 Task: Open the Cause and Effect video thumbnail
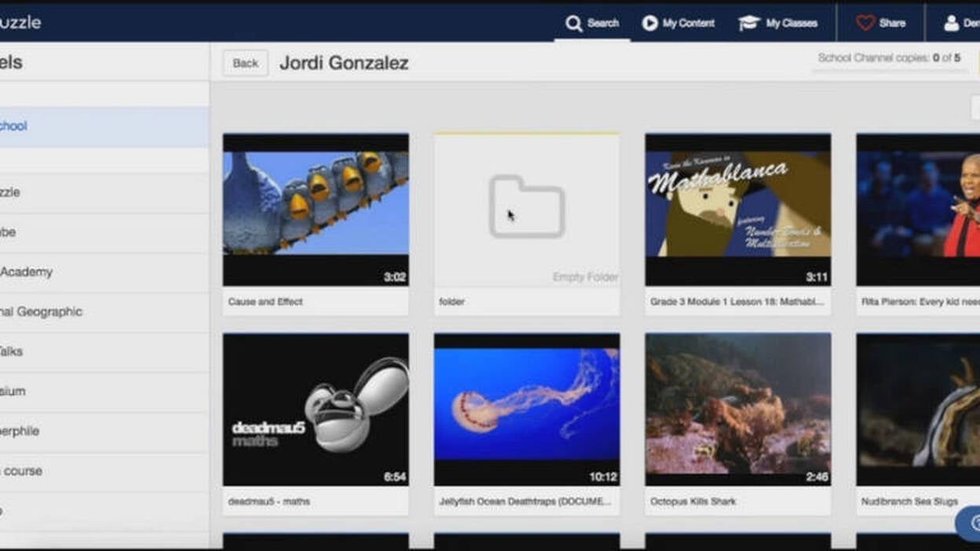(x=316, y=209)
